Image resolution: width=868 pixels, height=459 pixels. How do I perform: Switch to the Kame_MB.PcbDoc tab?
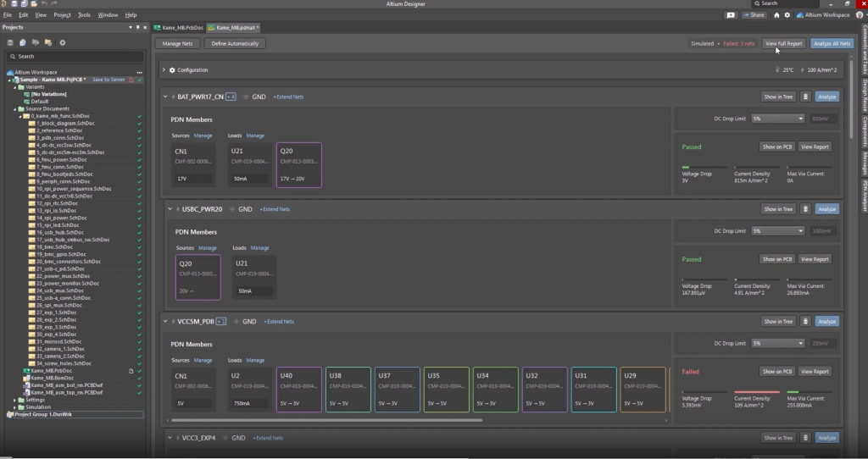[x=178, y=27]
